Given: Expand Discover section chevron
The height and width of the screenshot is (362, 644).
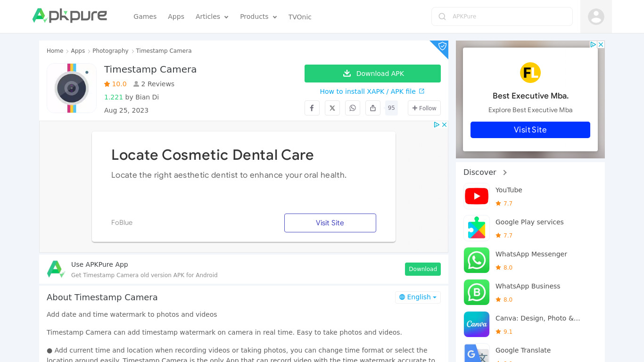Looking at the screenshot, I should point(505,173).
